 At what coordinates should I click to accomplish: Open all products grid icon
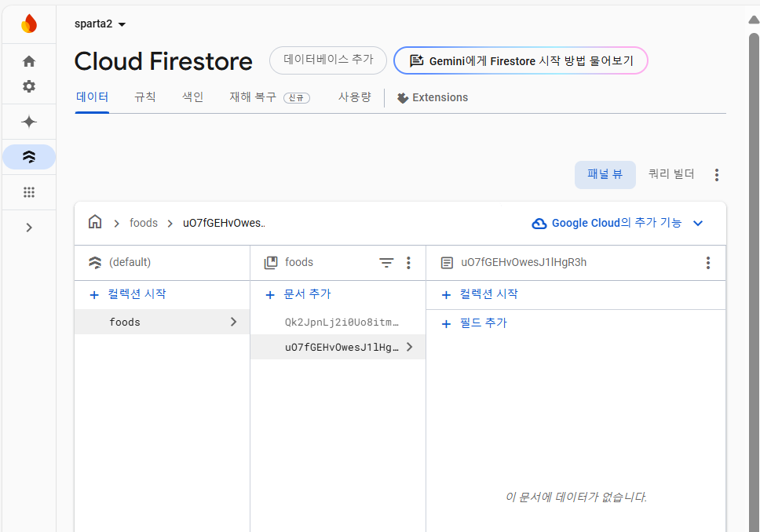click(x=29, y=192)
